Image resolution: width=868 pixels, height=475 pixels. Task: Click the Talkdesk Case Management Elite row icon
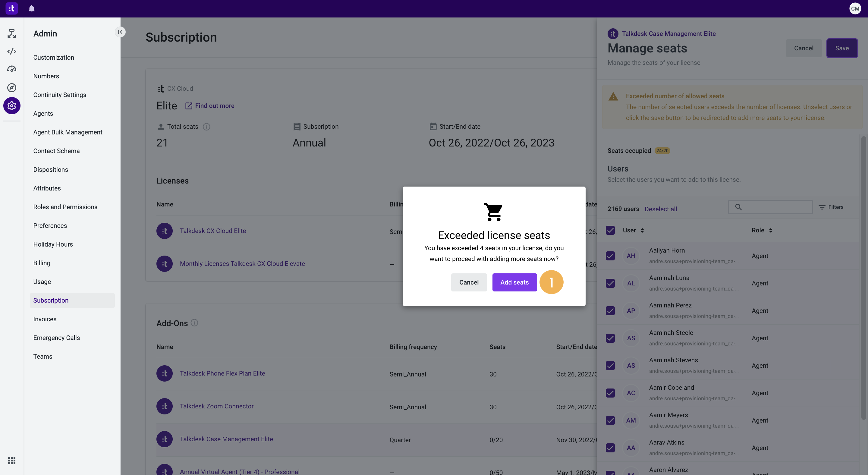pos(165,439)
